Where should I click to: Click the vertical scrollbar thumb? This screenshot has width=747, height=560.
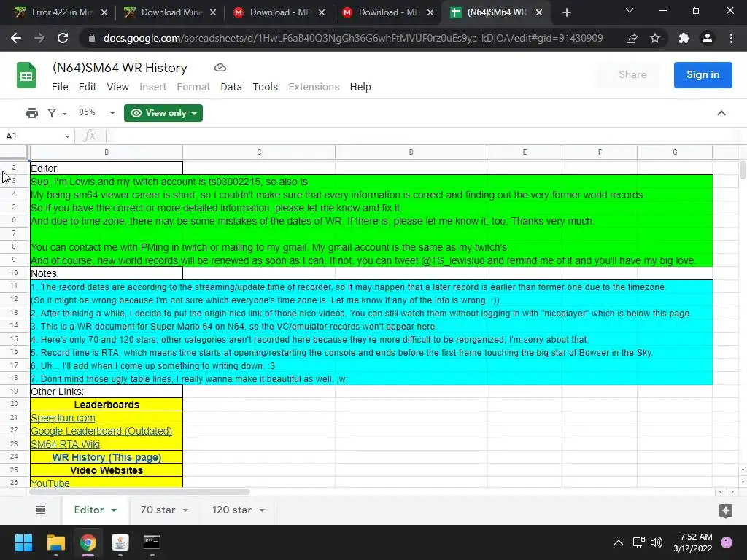click(743, 170)
